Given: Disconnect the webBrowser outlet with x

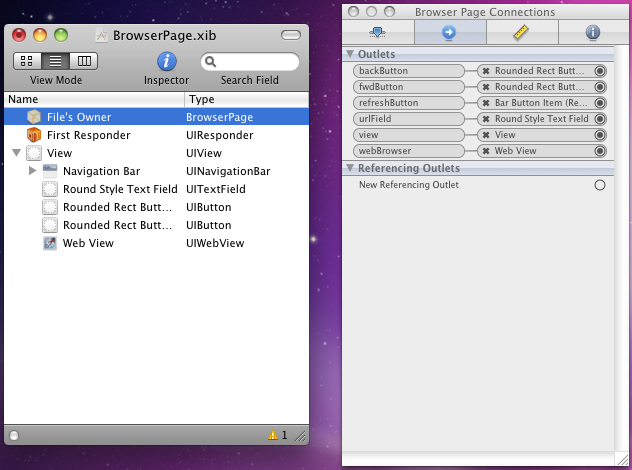Looking at the screenshot, I should point(486,151).
